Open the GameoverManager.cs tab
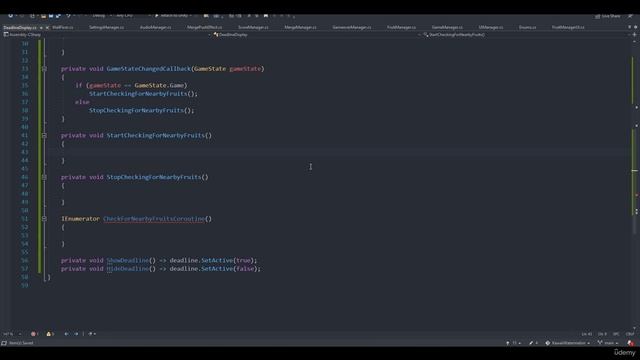640x360 pixels. pyautogui.click(x=352, y=27)
